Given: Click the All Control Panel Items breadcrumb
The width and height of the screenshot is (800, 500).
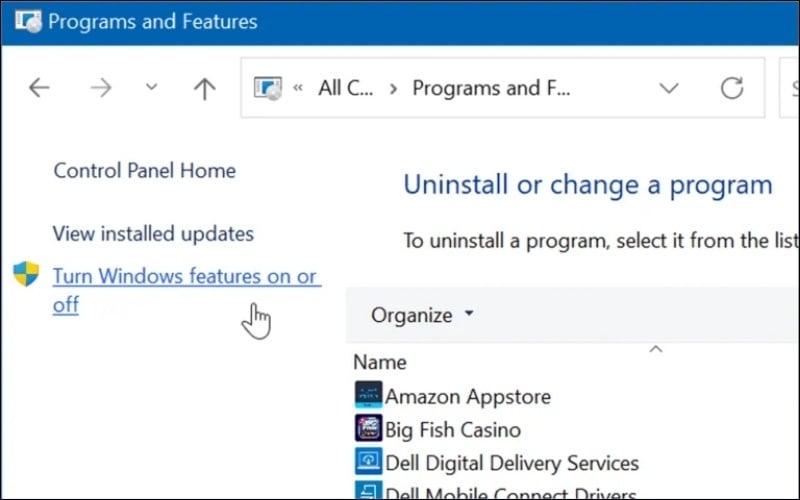Looking at the screenshot, I should [x=345, y=88].
